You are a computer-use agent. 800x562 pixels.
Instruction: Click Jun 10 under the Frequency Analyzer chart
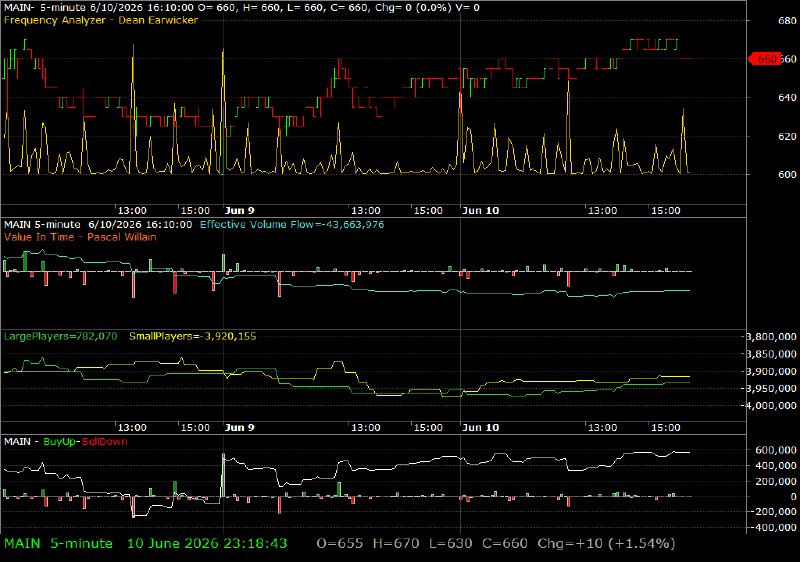click(481, 211)
